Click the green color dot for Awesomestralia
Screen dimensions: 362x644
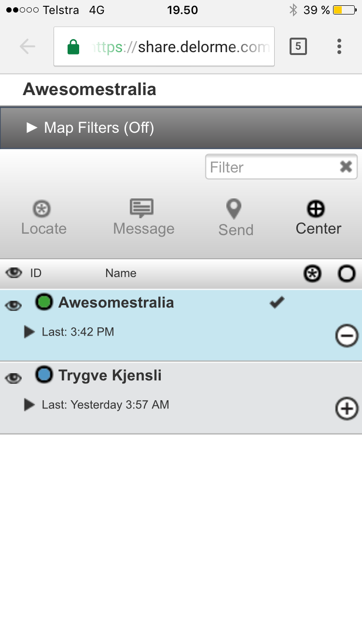coord(44,303)
